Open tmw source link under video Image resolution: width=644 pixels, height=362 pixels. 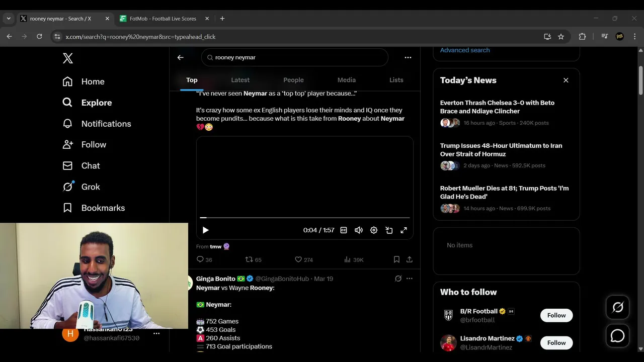point(215,246)
